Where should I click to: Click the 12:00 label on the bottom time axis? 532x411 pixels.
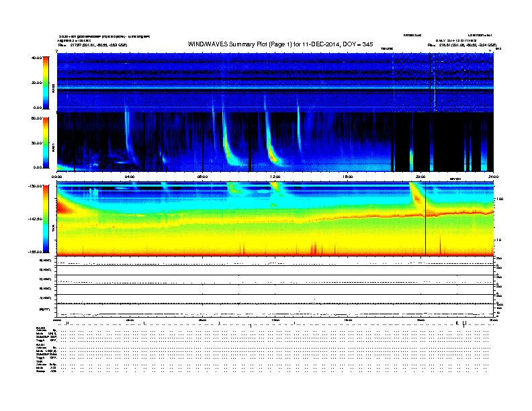pyautogui.click(x=275, y=320)
